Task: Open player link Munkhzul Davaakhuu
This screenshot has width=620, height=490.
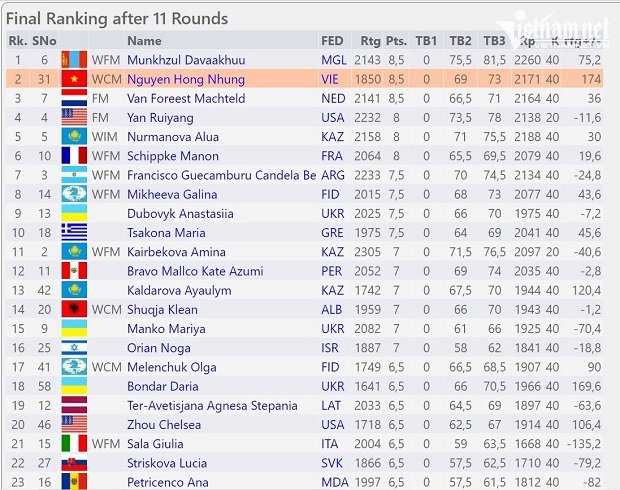Action: 186,60
